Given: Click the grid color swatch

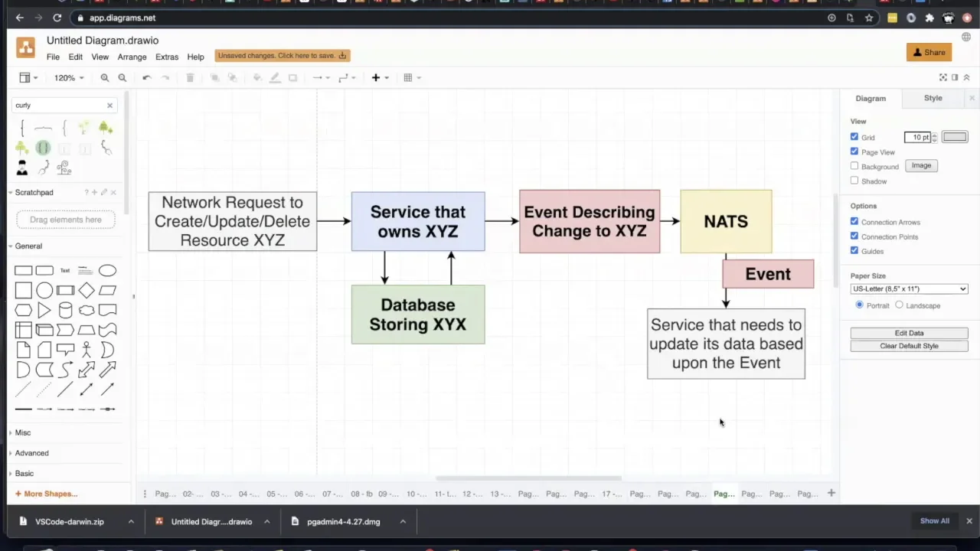Looking at the screenshot, I should click(955, 137).
